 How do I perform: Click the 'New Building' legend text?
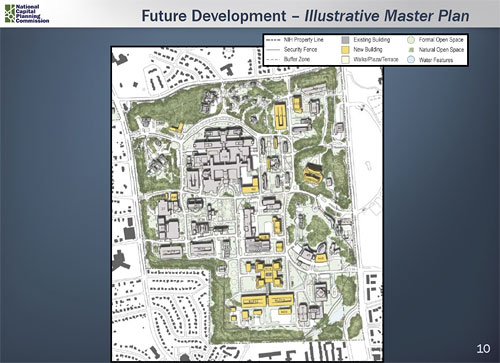point(368,50)
